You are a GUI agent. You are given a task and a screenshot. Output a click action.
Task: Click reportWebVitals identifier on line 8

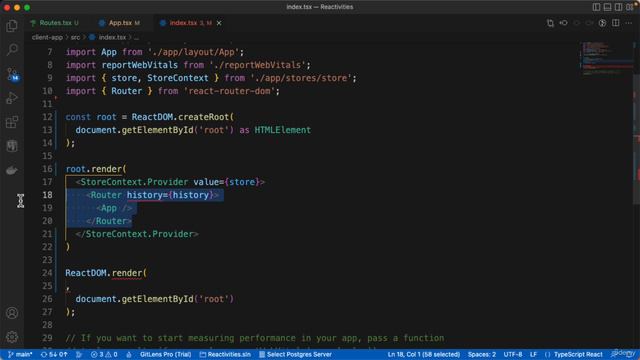(140, 65)
